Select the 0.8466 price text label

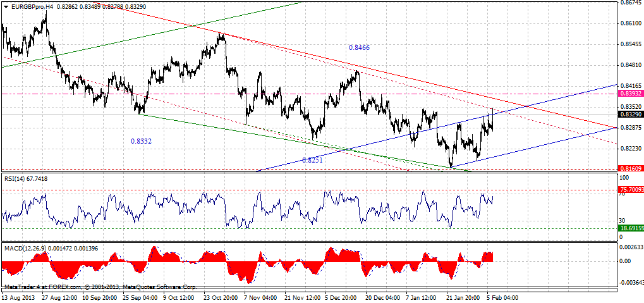coord(360,47)
